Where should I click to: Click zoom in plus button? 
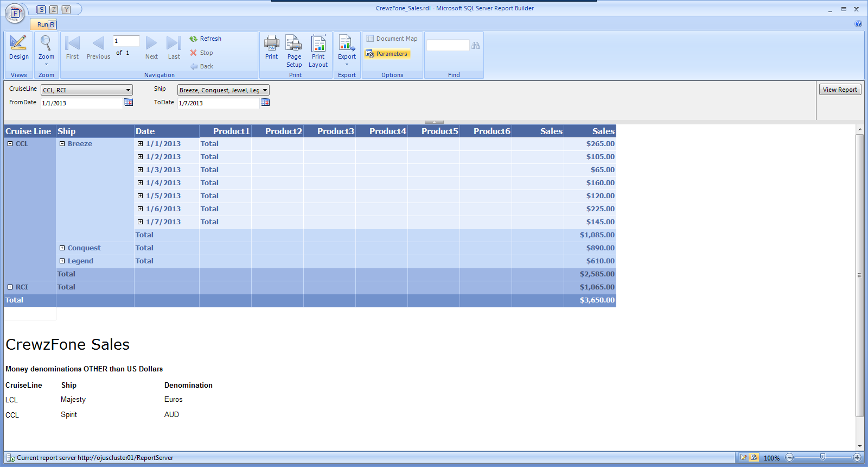(857, 457)
